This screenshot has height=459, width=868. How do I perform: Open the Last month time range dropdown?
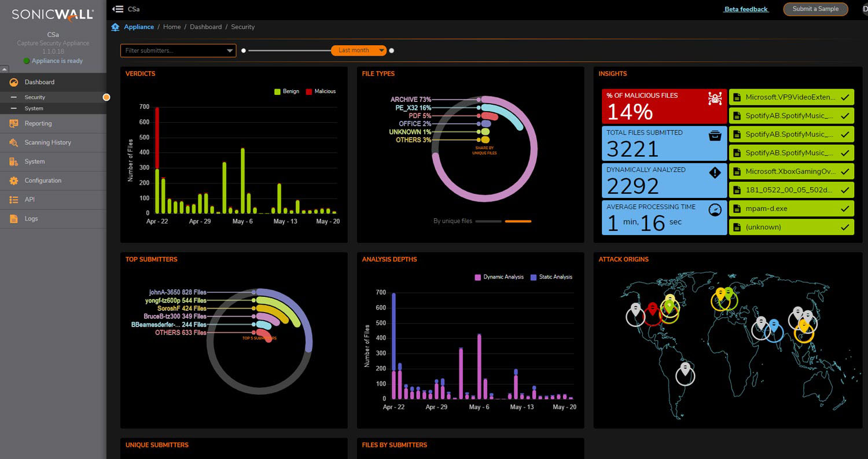(359, 50)
